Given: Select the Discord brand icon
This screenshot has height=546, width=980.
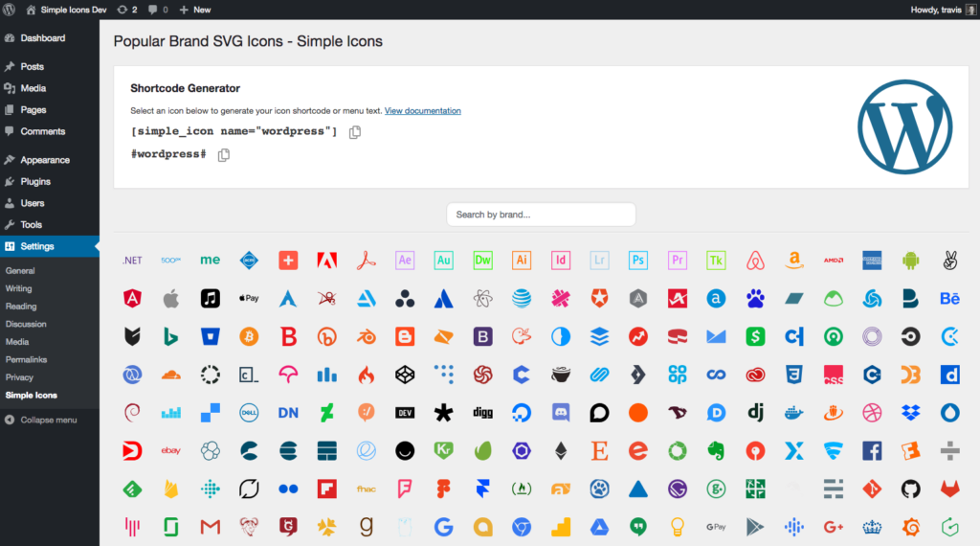Looking at the screenshot, I should click(561, 413).
